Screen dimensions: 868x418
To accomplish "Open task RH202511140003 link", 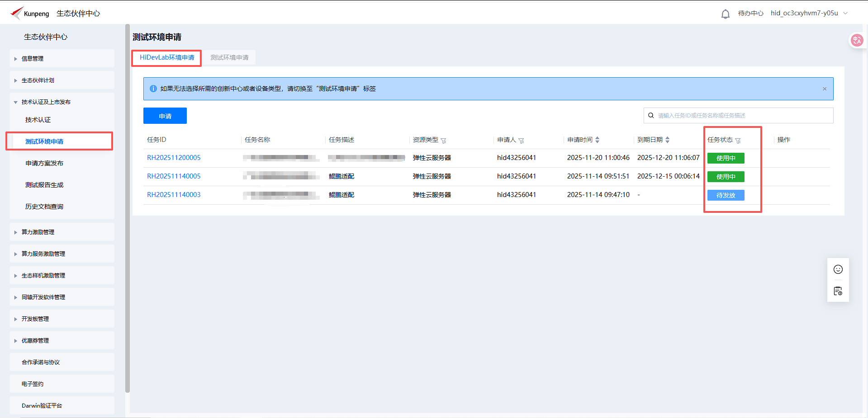I will coord(174,195).
